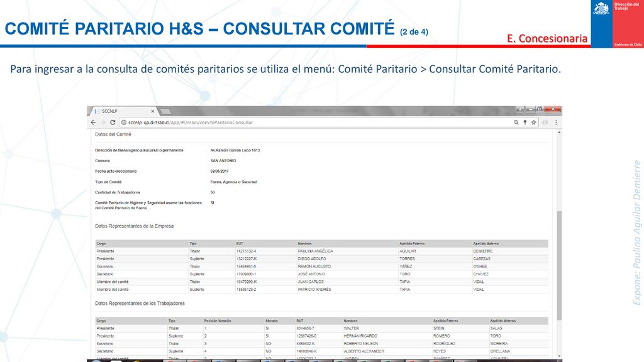Click worker name 'ALBERTO ALEXANDER'
The height and width of the screenshot is (362, 644).
point(364,351)
